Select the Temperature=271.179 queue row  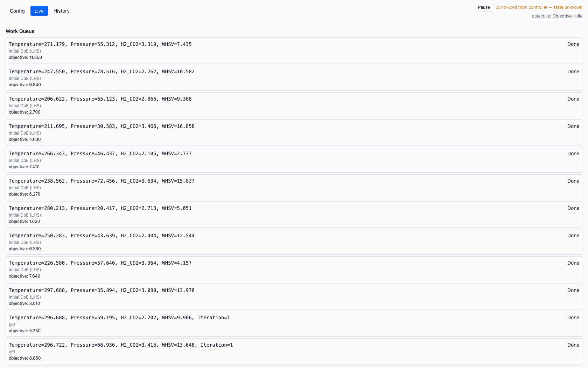click(x=294, y=50)
